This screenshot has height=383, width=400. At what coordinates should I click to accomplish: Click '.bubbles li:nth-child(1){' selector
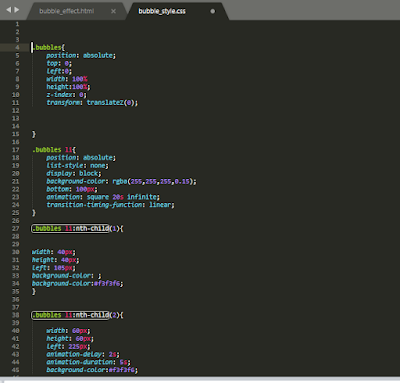click(x=77, y=228)
